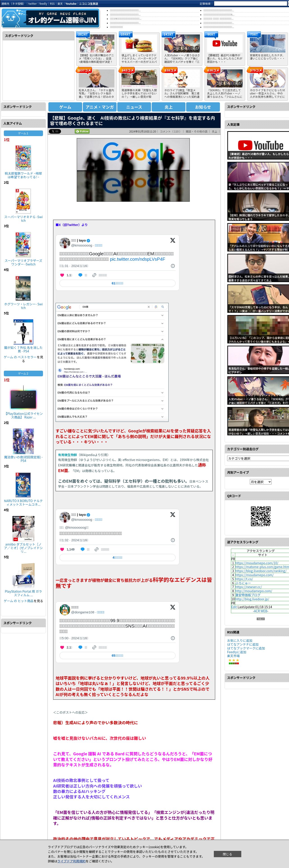The image size is (289, 868).
Task: Click the info icon on tayo's 1:32 tweet
Action: tap(173, 540)
